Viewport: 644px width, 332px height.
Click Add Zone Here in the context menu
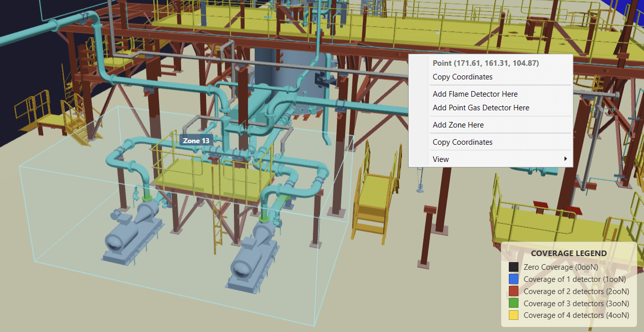(458, 124)
